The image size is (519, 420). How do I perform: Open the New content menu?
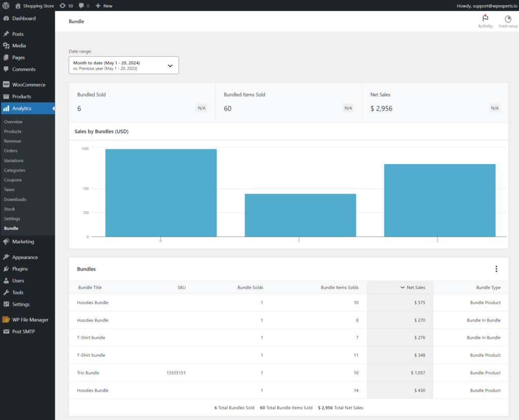[104, 6]
